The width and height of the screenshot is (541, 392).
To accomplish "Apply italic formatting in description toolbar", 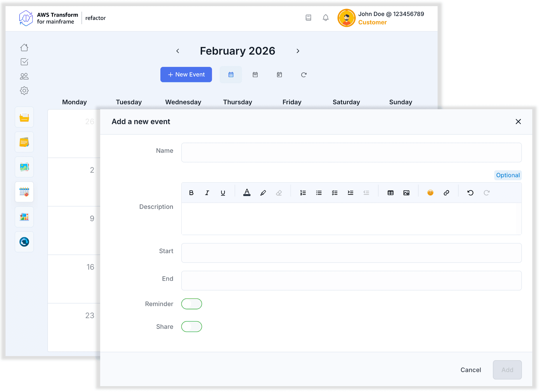I will (207, 193).
